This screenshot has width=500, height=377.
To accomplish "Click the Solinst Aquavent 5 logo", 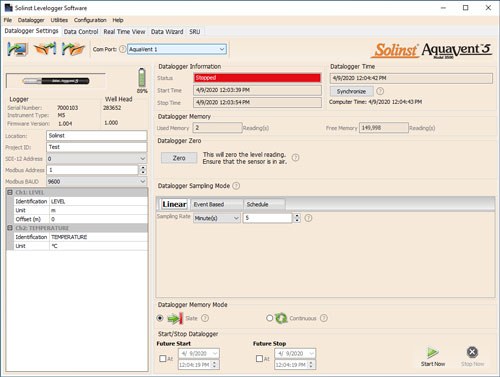I will coord(432,50).
